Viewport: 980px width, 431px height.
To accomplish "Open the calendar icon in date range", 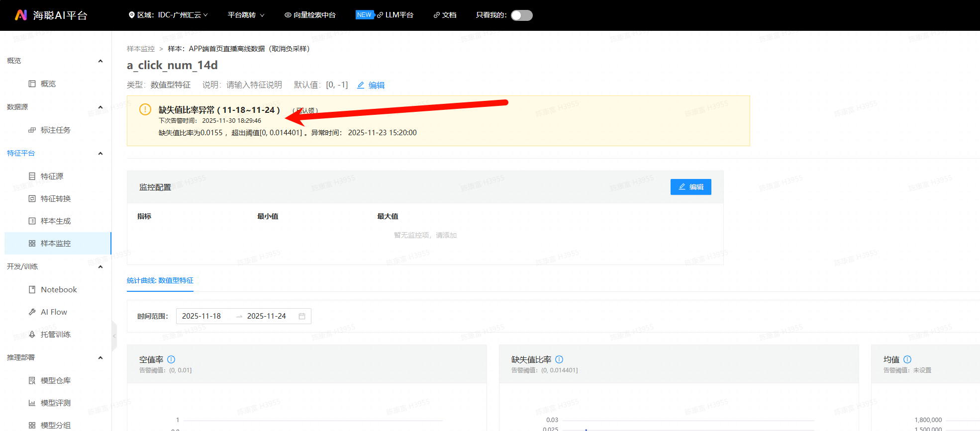I will [302, 316].
